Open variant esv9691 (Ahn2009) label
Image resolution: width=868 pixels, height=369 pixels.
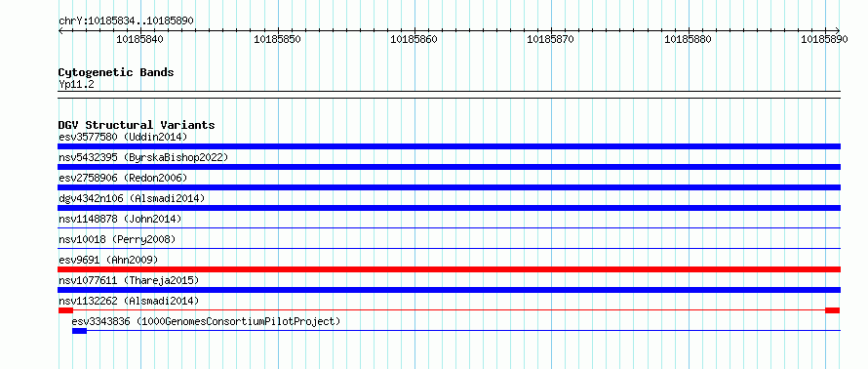108,260
